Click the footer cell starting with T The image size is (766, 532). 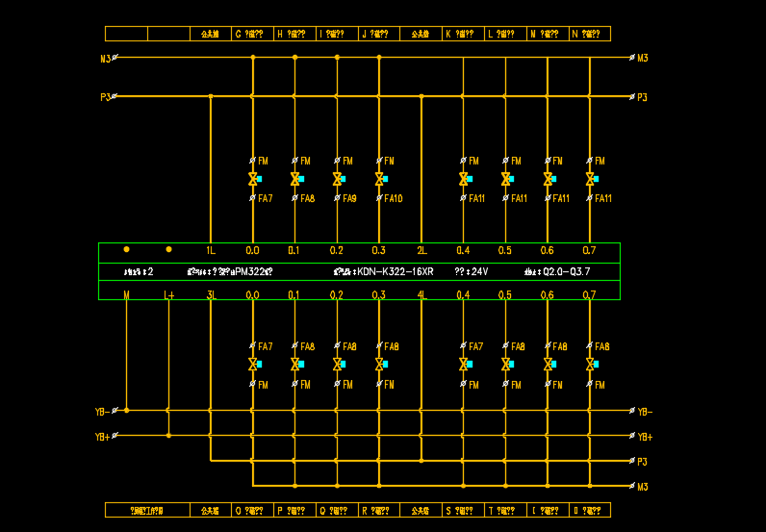tap(505, 510)
